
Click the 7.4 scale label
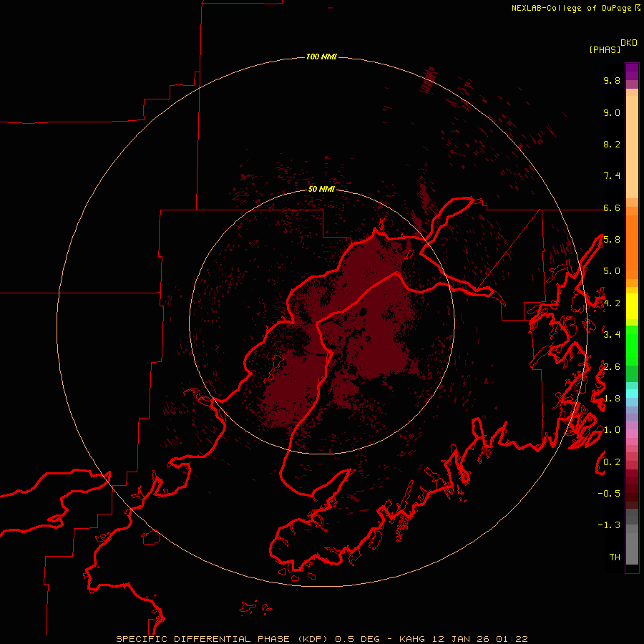point(612,176)
